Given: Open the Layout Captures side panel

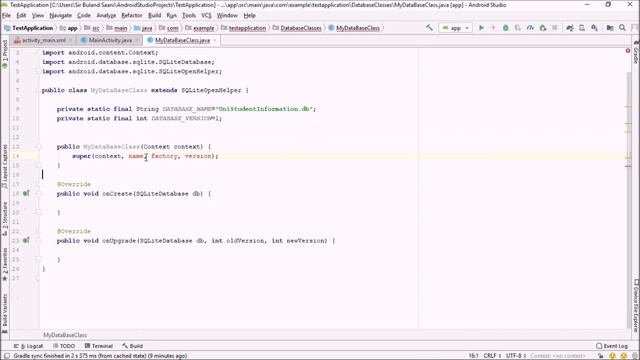Looking at the screenshot, I should coord(4,166).
